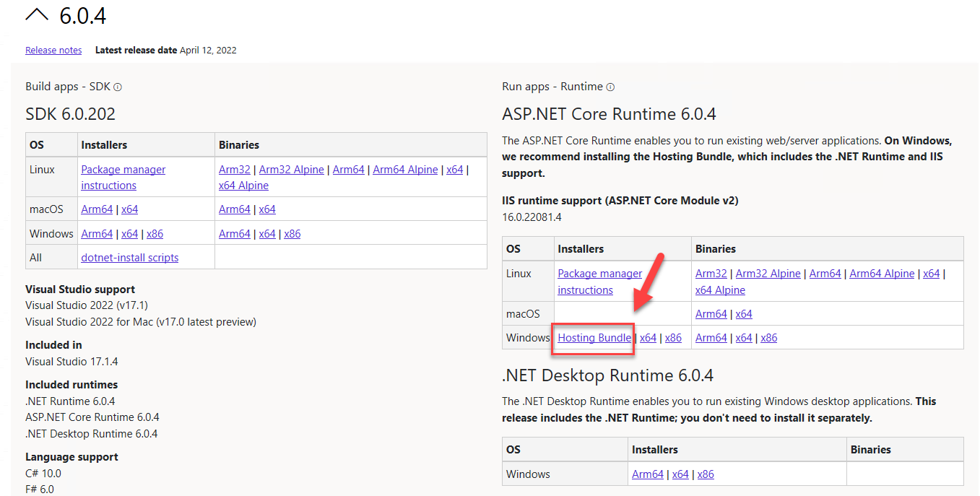
Task: Download SDK macOS Arm64 binaries
Action: click(235, 209)
